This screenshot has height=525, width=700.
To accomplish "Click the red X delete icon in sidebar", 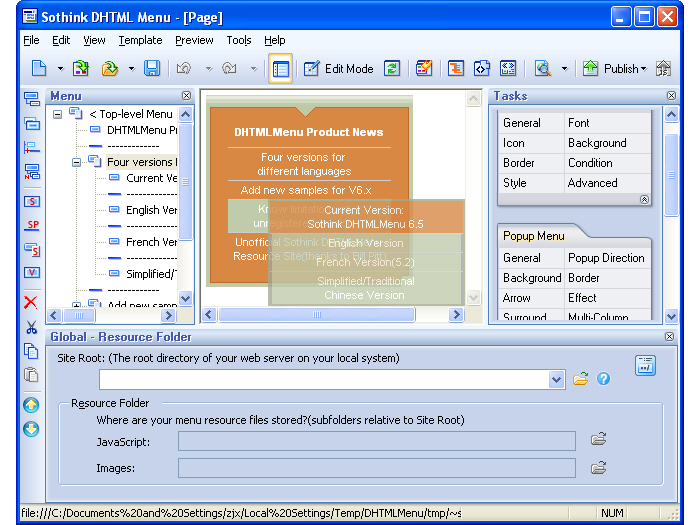I will [x=31, y=303].
